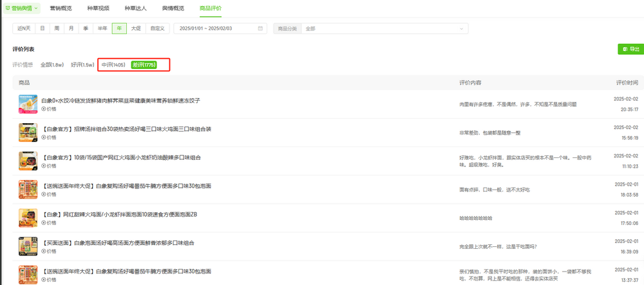This screenshot has width=644, height=285.
Task: Click the 商品分类 dropdown chevron arrow
Action: [461, 29]
